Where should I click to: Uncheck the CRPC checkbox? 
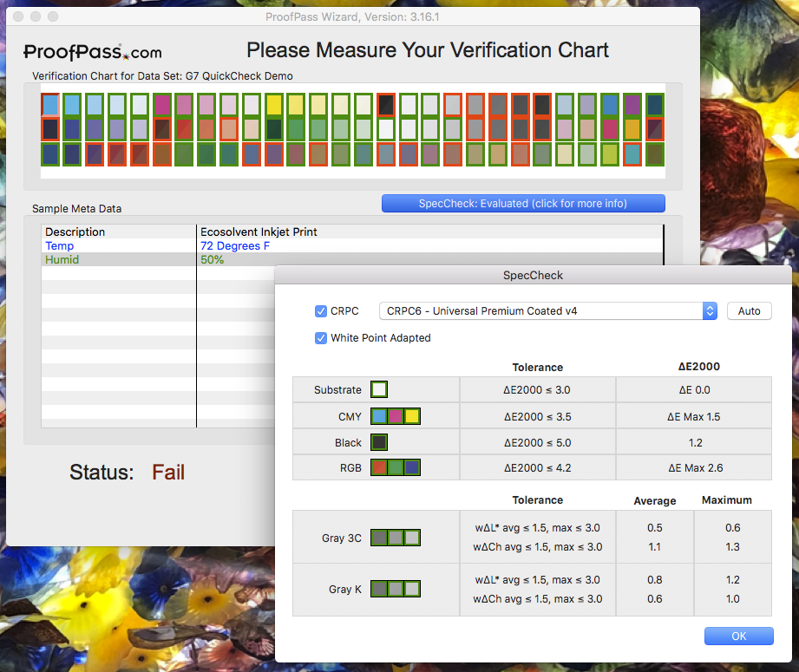tap(320, 310)
